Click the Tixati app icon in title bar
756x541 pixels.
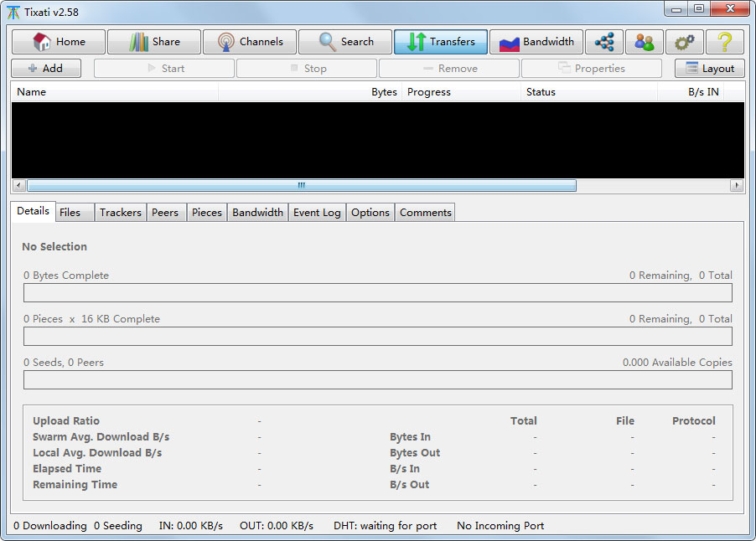pyautogui.click(x=13, y=12)
